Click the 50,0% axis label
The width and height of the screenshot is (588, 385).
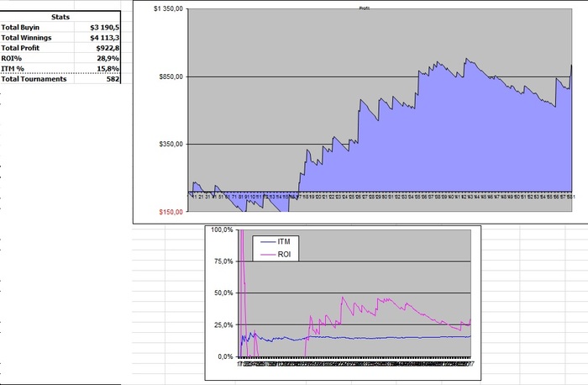(x=223, y=293)
